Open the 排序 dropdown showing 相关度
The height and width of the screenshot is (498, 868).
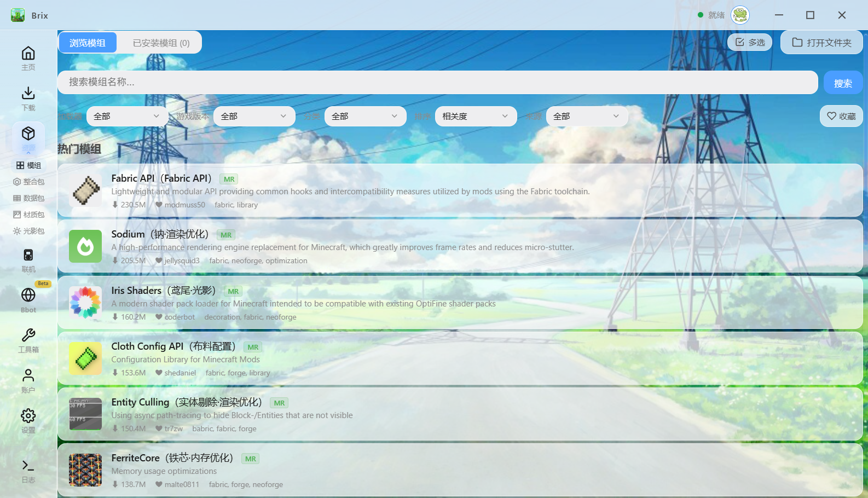pyautogui.click(x=476, y=116)
